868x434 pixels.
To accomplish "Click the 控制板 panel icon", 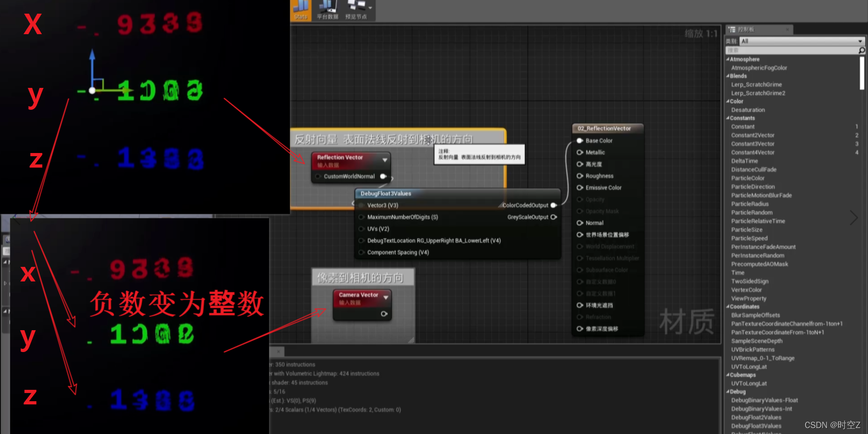I will click(733, 29).
